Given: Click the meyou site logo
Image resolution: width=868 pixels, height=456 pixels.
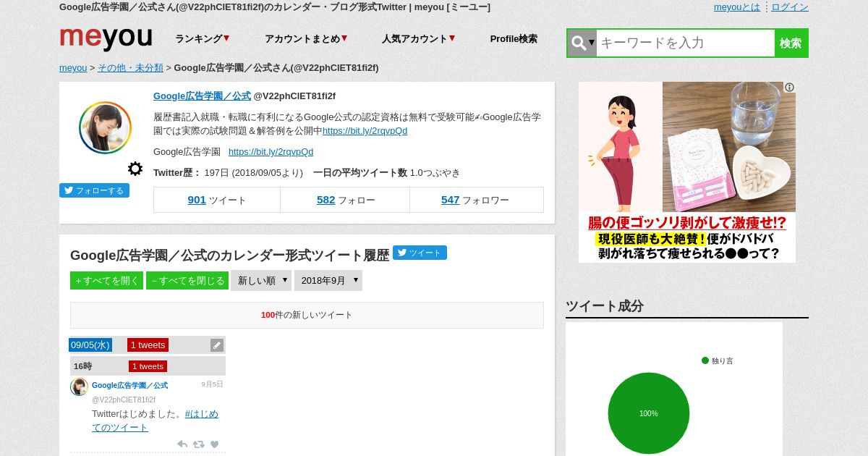Looking at the screenshot, I should pos(106,38).
